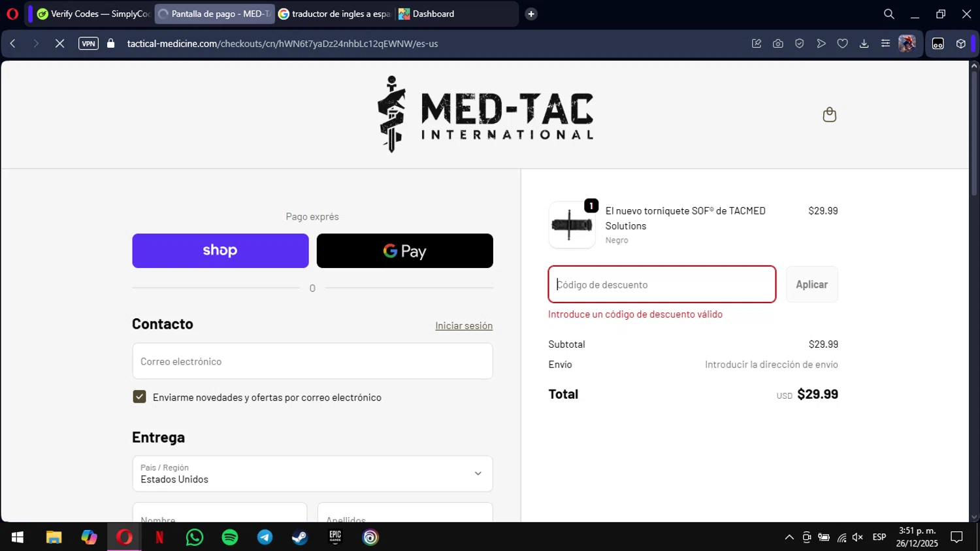Open Copilot from the taskbar

(x=89, y=537)
